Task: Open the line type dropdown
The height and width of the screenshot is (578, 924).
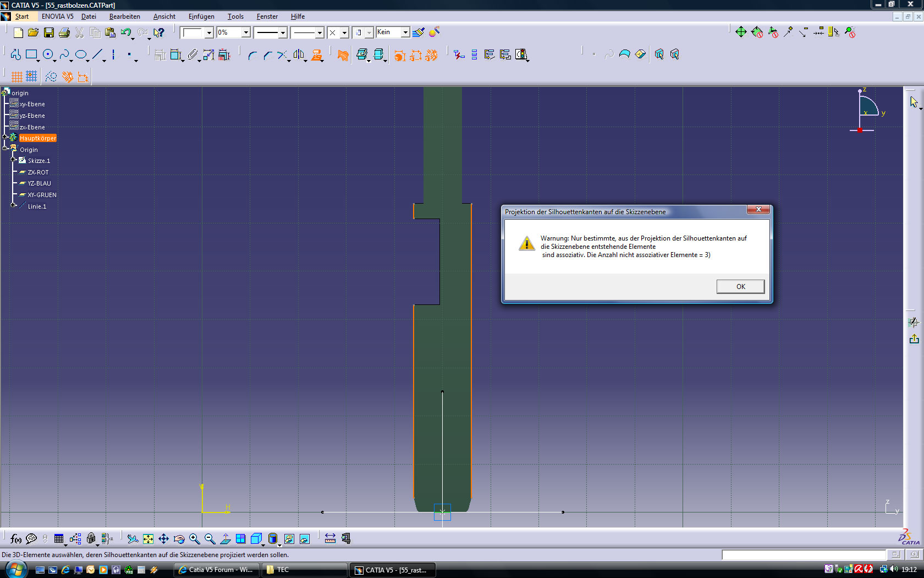Action: [320, 33]
